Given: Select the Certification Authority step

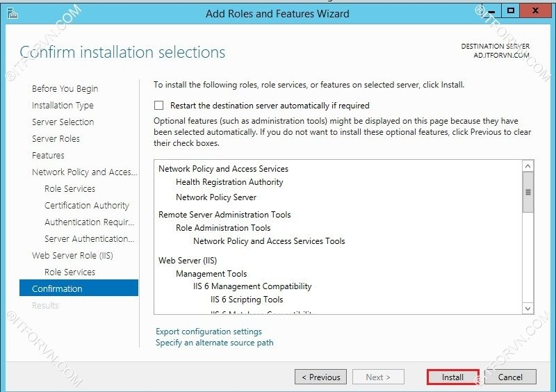Looking at the screenshot, I should (86, 205).
